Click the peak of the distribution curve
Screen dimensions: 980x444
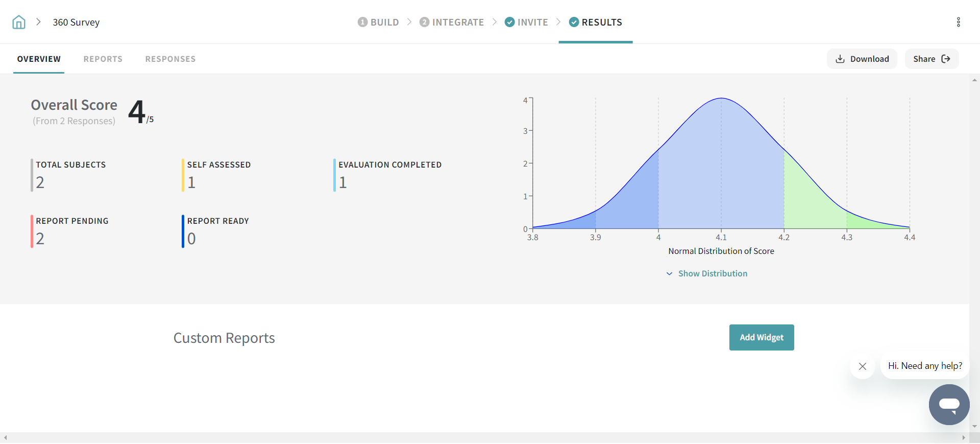(721, 98)
